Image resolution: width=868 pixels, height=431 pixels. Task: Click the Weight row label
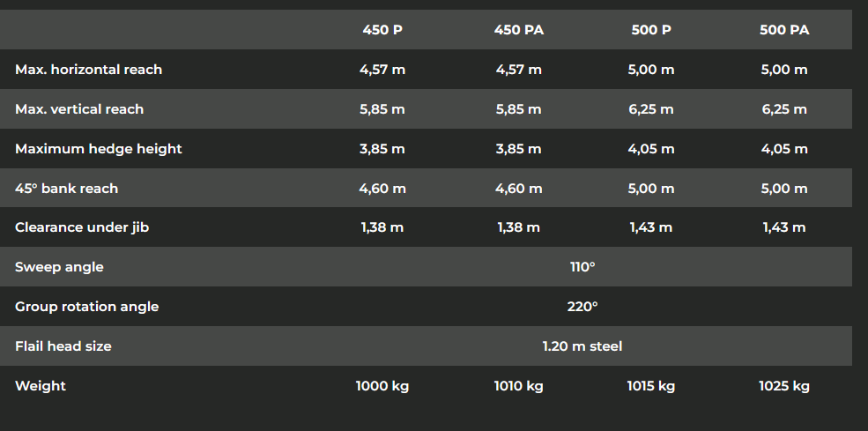click(41, 386)
